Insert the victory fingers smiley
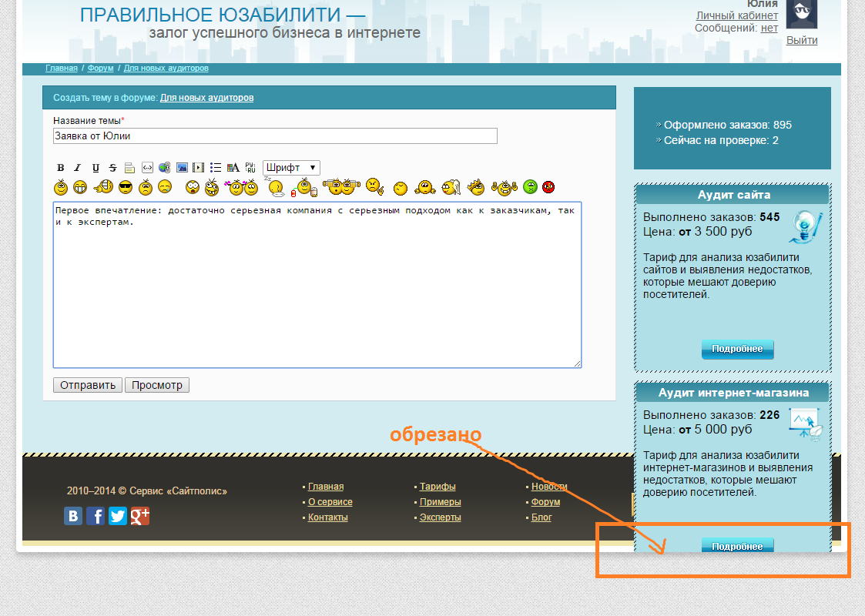865x616 pixels. (x=505, y=188)
